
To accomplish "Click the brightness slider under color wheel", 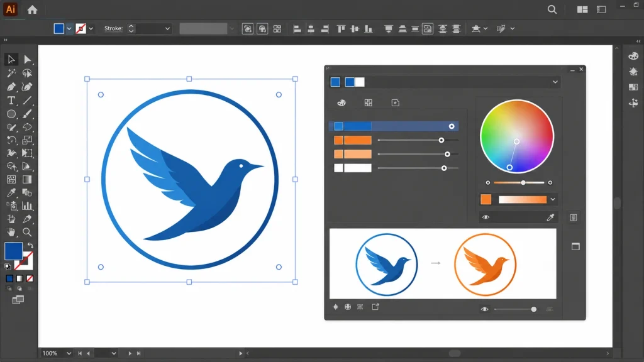I will click(519, 183).
